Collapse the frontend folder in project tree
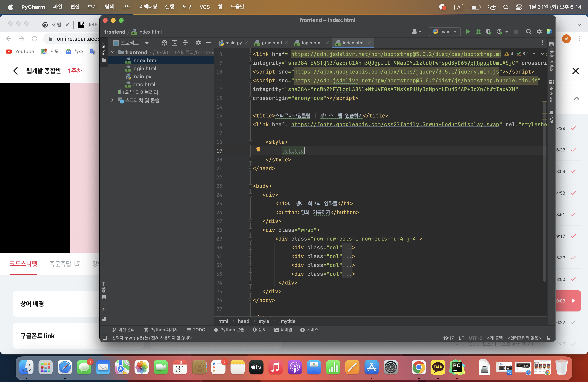The image size is (588, 382). (113, 52)
